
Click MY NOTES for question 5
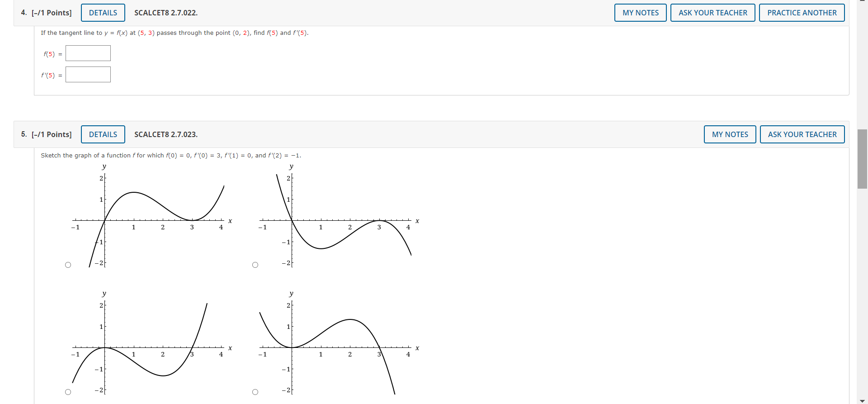click(x=729, y=134)
